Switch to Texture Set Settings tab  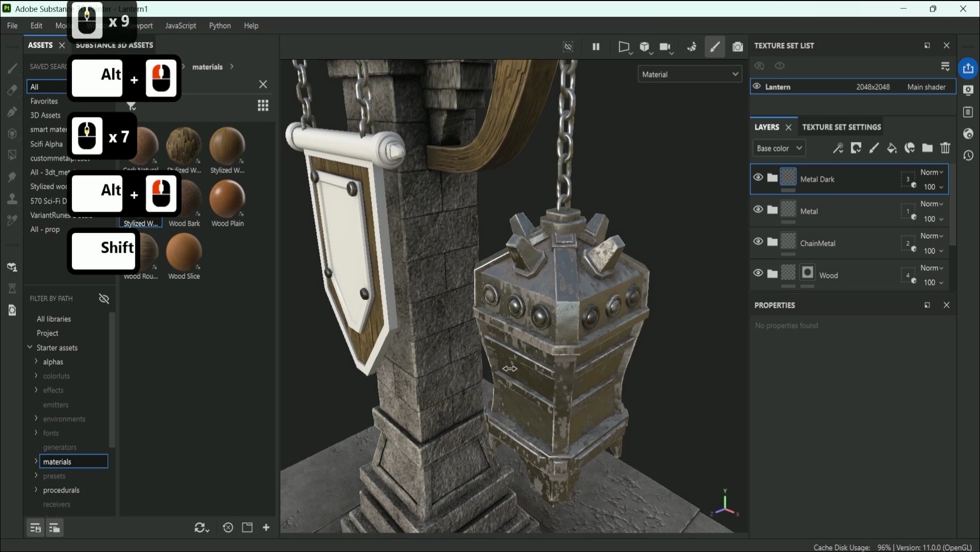click(841, 127)
